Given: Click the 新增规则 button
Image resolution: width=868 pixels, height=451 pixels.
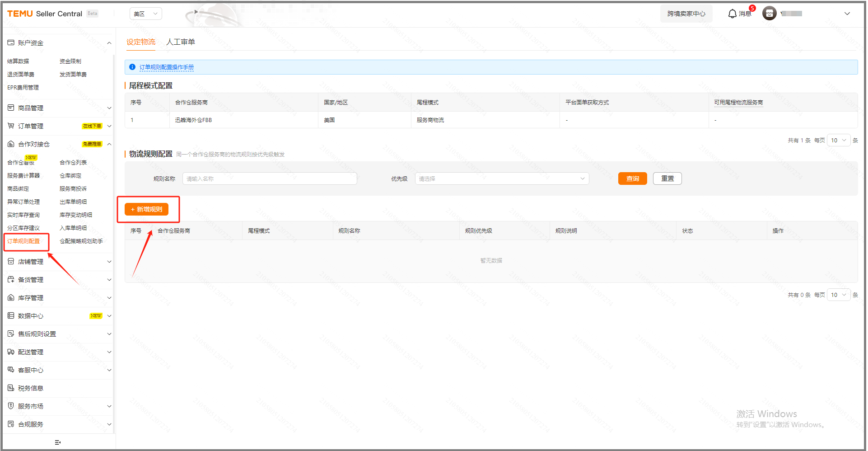Looking at the screenshot, I should [x=146, y=209].
